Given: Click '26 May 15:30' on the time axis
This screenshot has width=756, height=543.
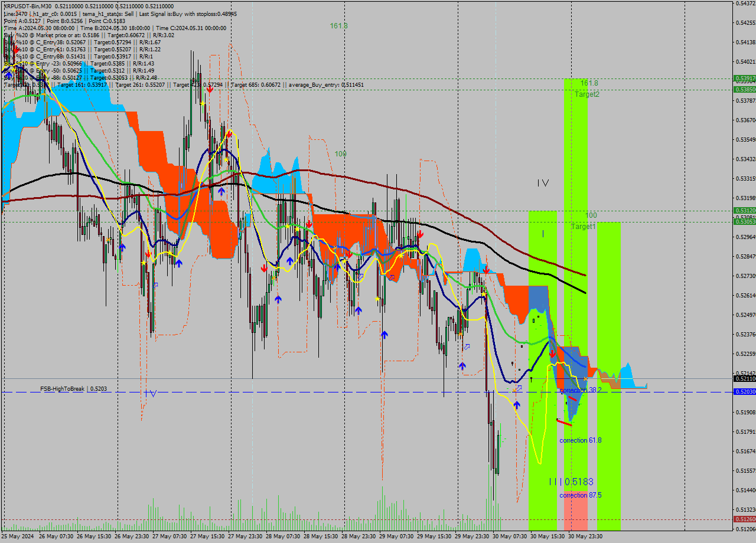Looking at the screenshot, I should pos(94,537).
